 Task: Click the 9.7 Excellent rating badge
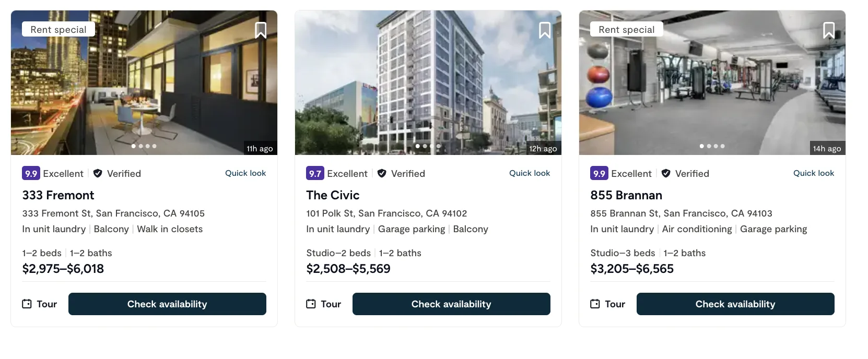click(315, 173)
